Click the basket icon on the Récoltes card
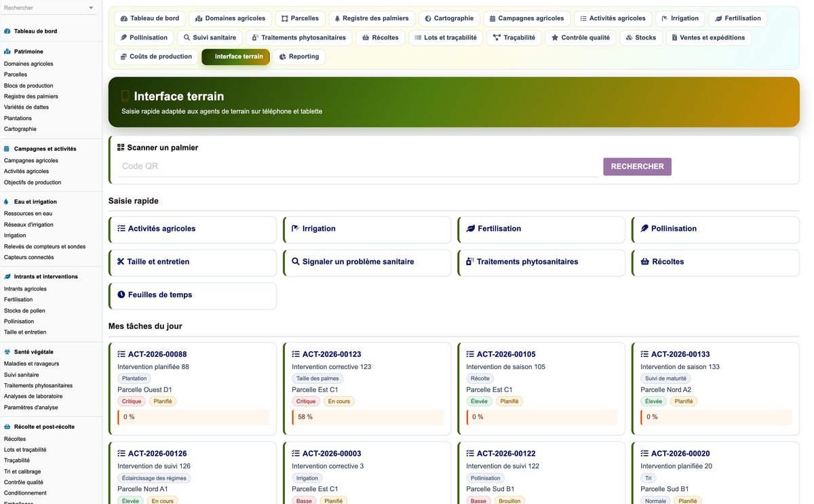This screenshot has width=814, height=504. [644, 261]
